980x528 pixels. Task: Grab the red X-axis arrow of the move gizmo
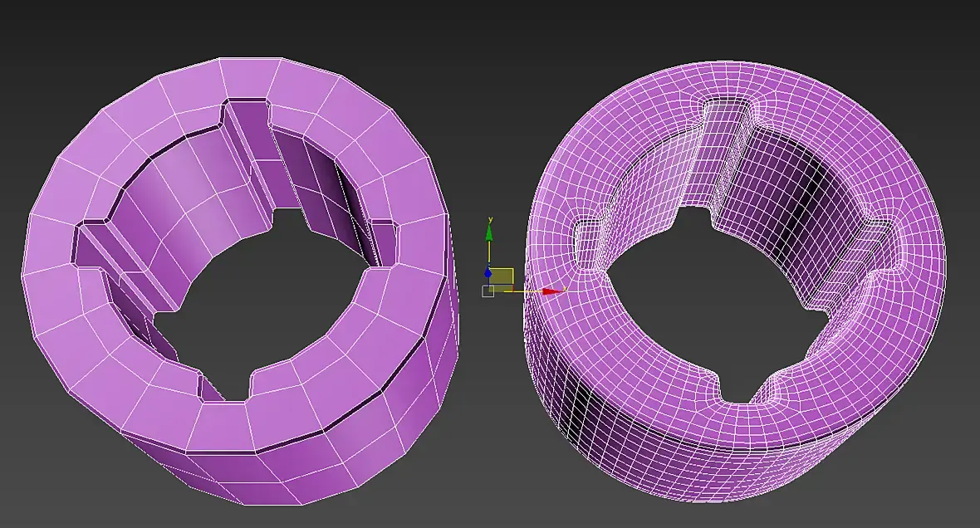tap(552, 291)
